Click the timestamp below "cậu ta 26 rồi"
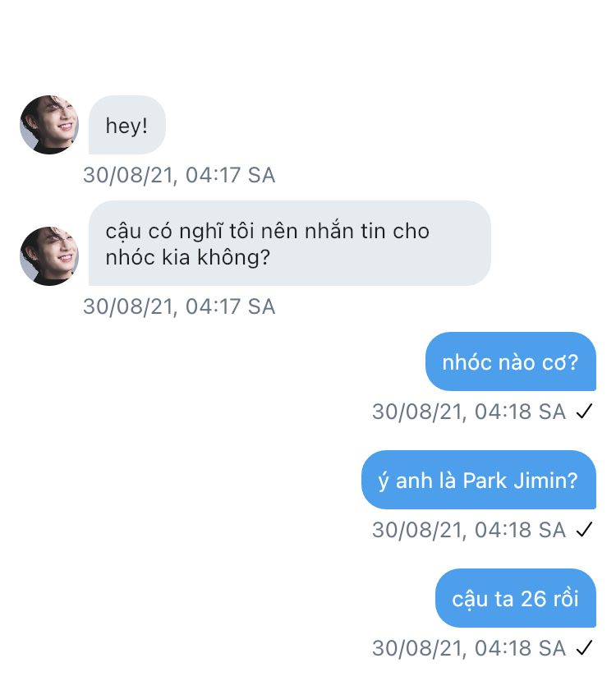This screenshot has width=616, height=695. tap(469, 648)
